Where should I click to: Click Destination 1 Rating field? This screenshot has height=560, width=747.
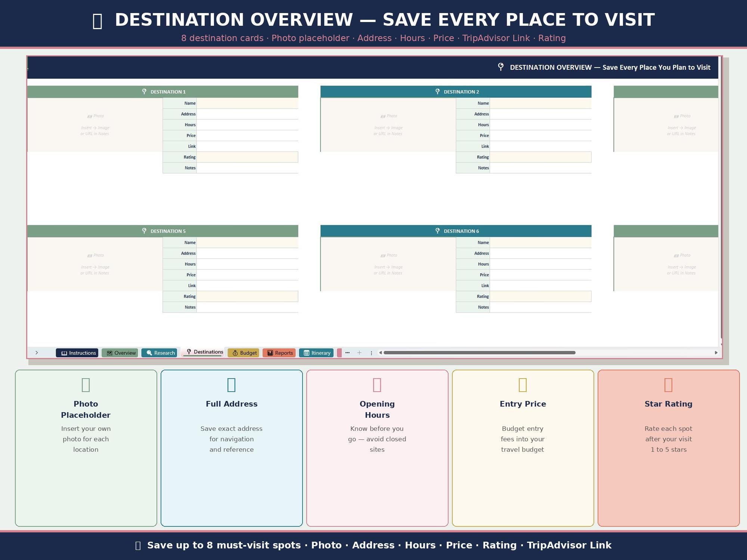click(247, 157)
